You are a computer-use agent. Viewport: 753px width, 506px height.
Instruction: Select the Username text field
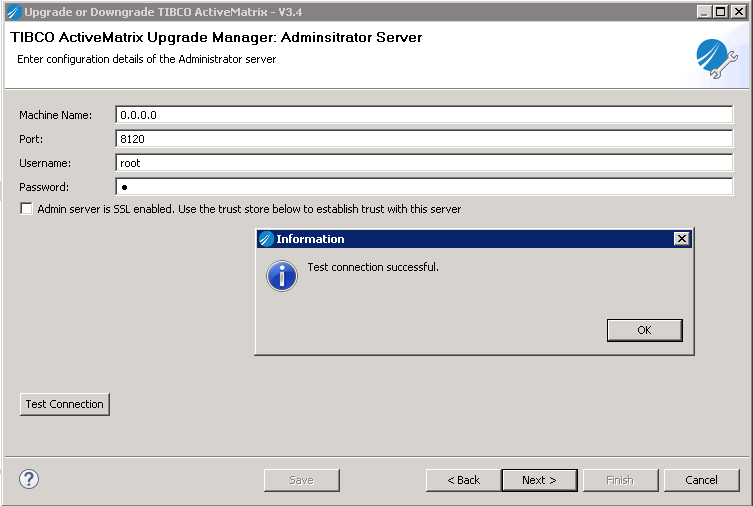(425, 163)
